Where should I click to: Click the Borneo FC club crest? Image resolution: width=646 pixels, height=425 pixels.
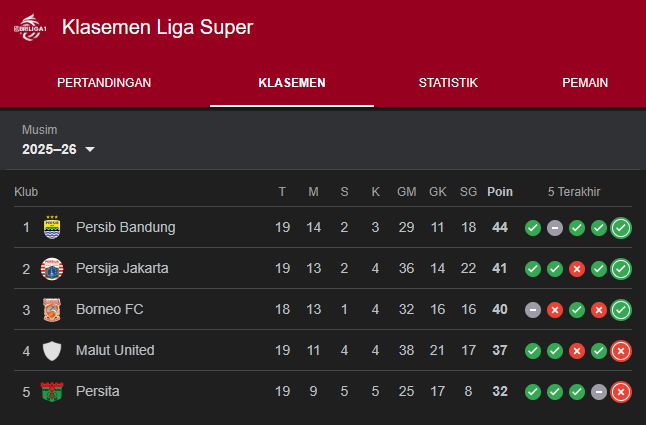point(52,309)
